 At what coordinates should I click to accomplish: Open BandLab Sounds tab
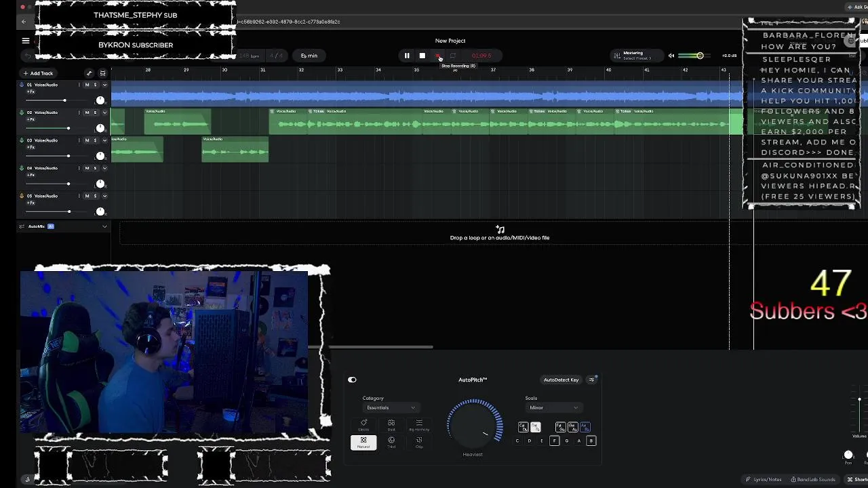pyautogui.click(x=813, y=479)
